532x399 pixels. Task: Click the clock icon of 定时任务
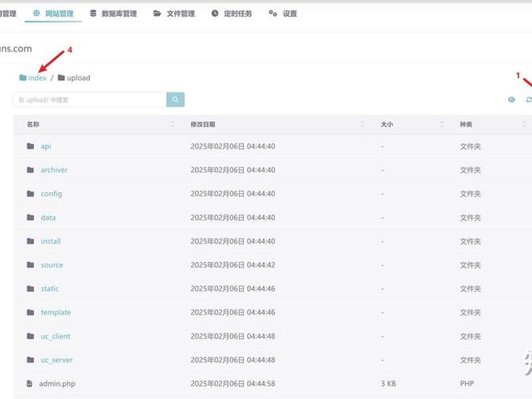[x=215, y=13]
